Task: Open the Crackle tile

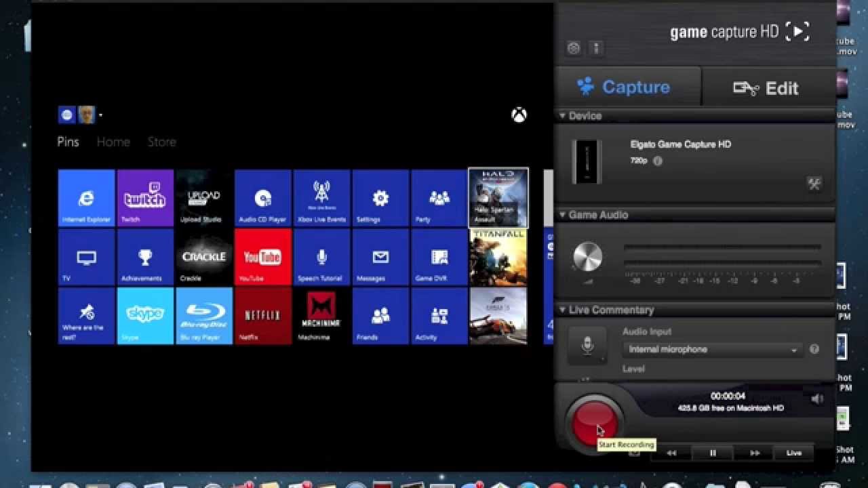Action: (204, 257)
